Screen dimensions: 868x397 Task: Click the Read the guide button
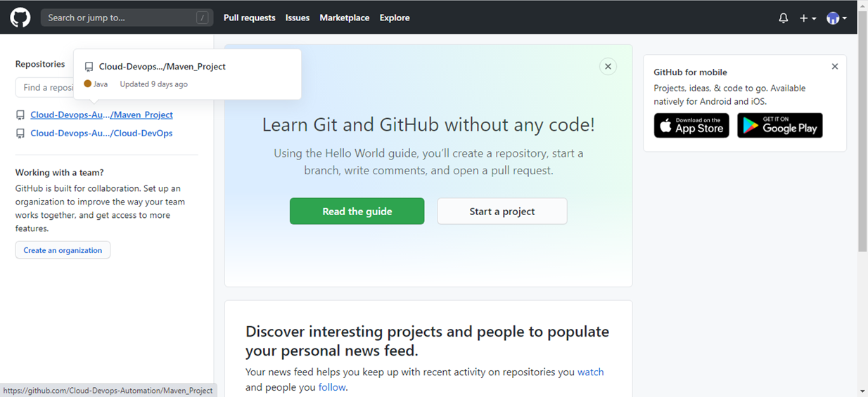click(x=357, y=211)
